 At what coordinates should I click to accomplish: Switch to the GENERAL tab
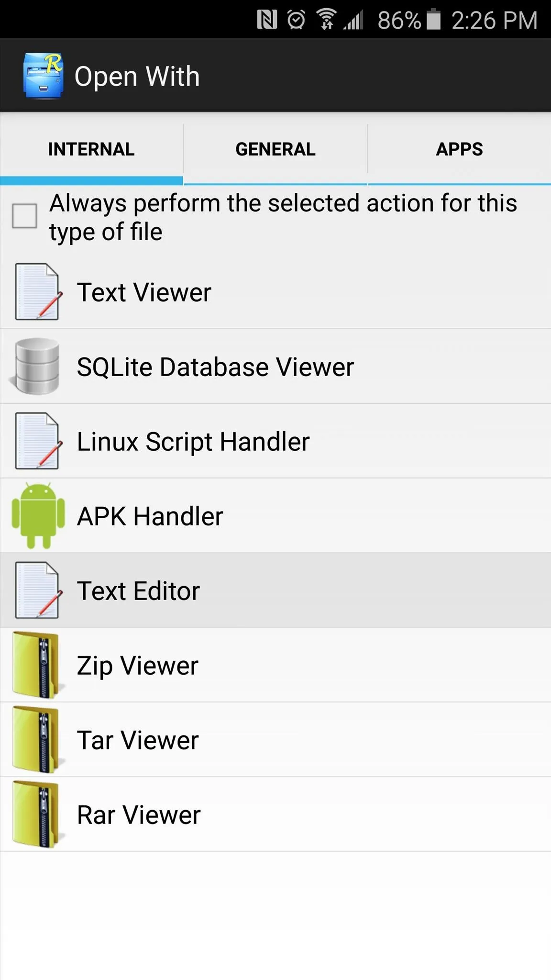coord(275,149)
